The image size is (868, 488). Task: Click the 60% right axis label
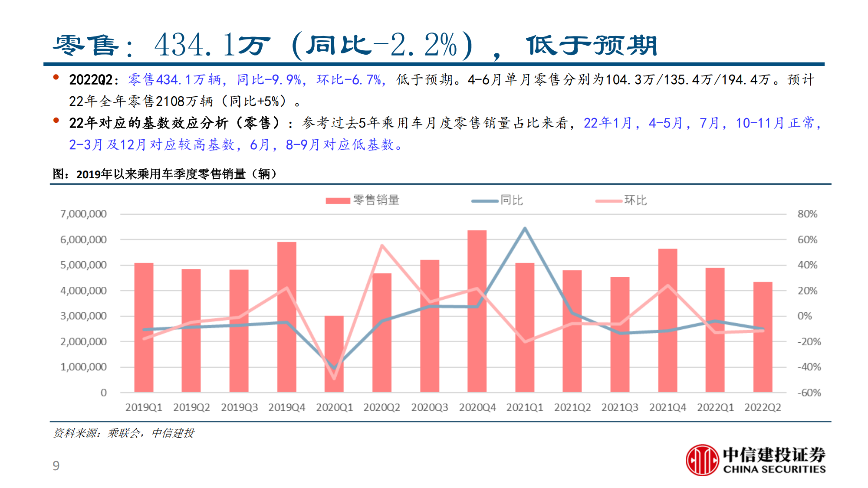(x=807, y=239)
